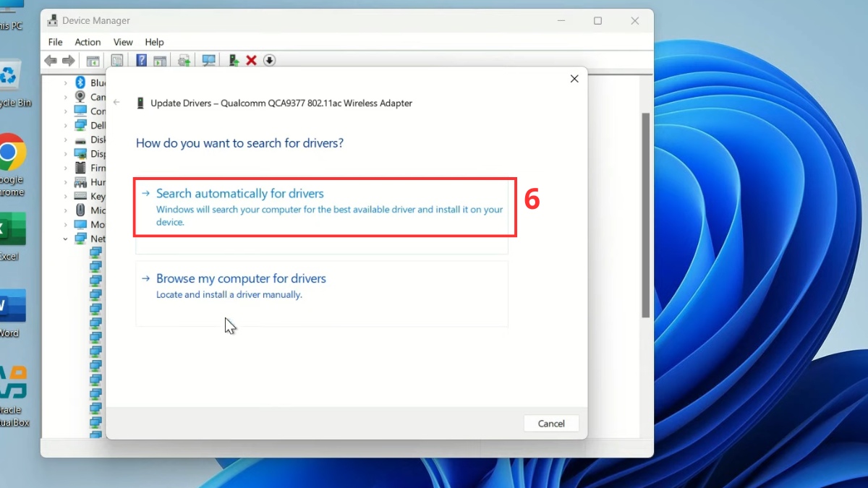Click Update device driver toolbar icon
868x488 pixels.
(234, 61)
